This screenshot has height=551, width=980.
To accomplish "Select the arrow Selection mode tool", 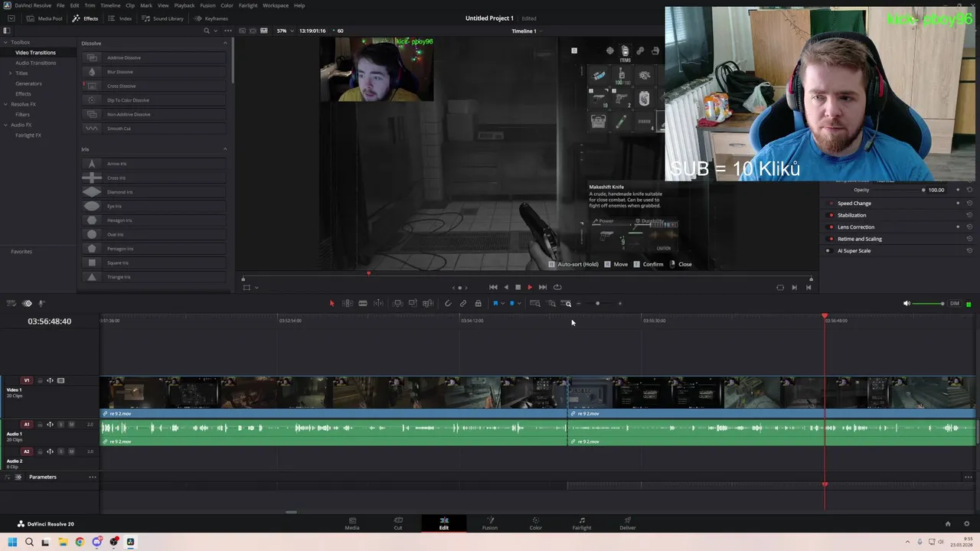I will pos(332,303).
